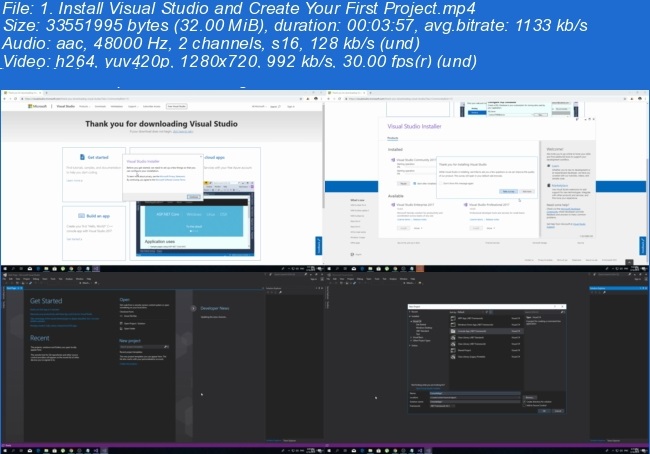Expand More under Visual Studio Enterprise 2017

point(418,228)
